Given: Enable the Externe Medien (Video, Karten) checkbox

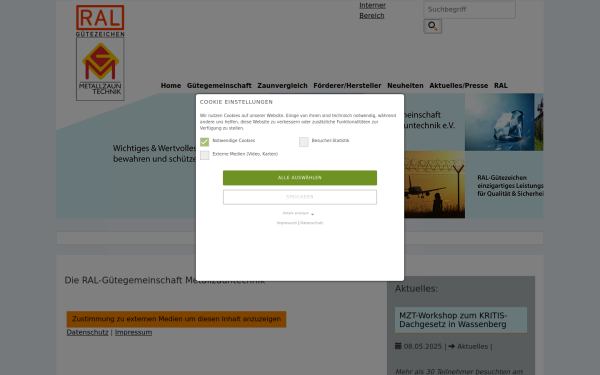Looking at the screenshot, I should click(x=204, y=155).
